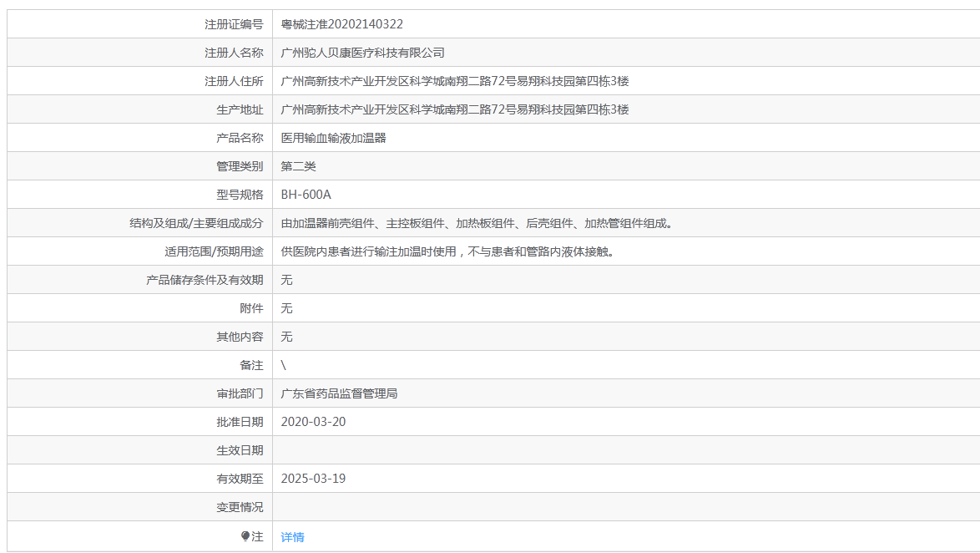
Task: Click the intended use text starting 供医院内患者
Action: [449, 251]
